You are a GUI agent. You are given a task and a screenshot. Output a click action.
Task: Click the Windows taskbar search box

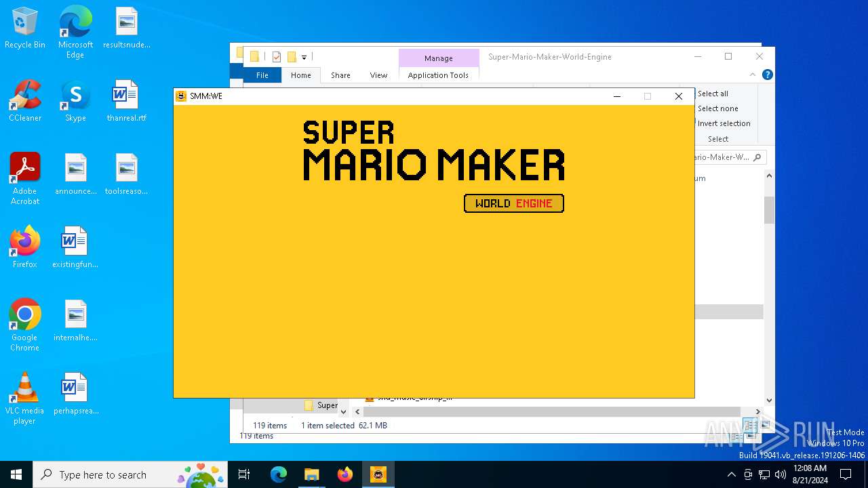point(130,474)
